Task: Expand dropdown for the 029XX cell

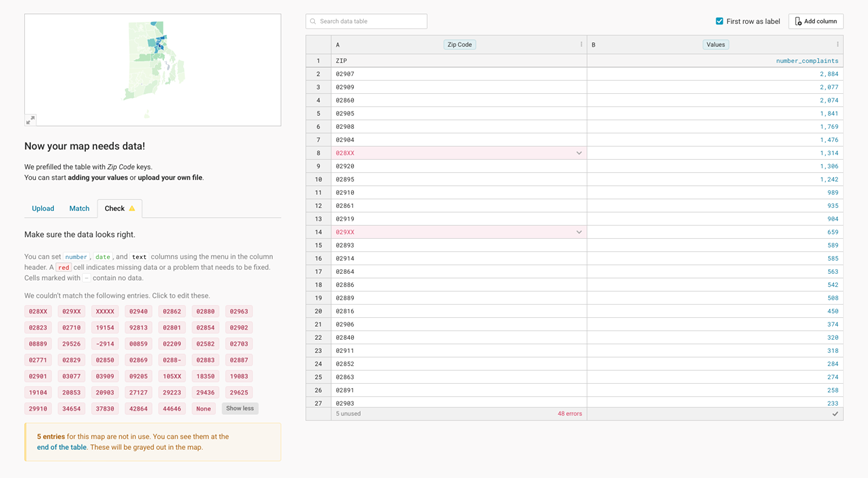Action: click(x=579, y=232)
